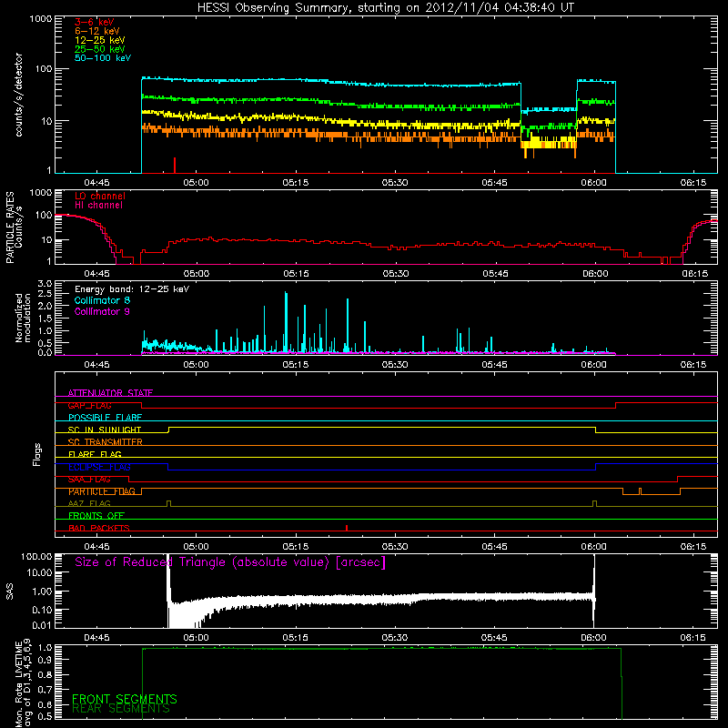Click the ATTENUATOR_STATE flag label
The width and height of the screenshot is (728, 728).
(110, 393)
